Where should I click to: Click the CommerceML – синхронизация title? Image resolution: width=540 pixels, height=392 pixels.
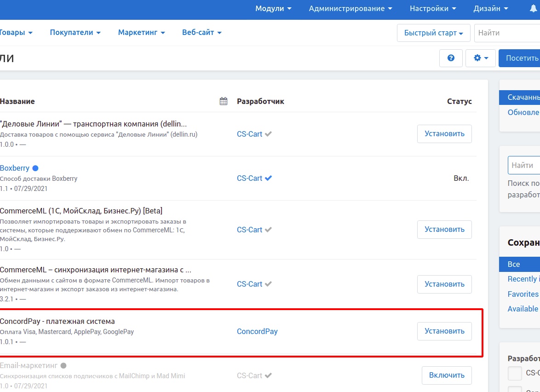tap(96, 269)
